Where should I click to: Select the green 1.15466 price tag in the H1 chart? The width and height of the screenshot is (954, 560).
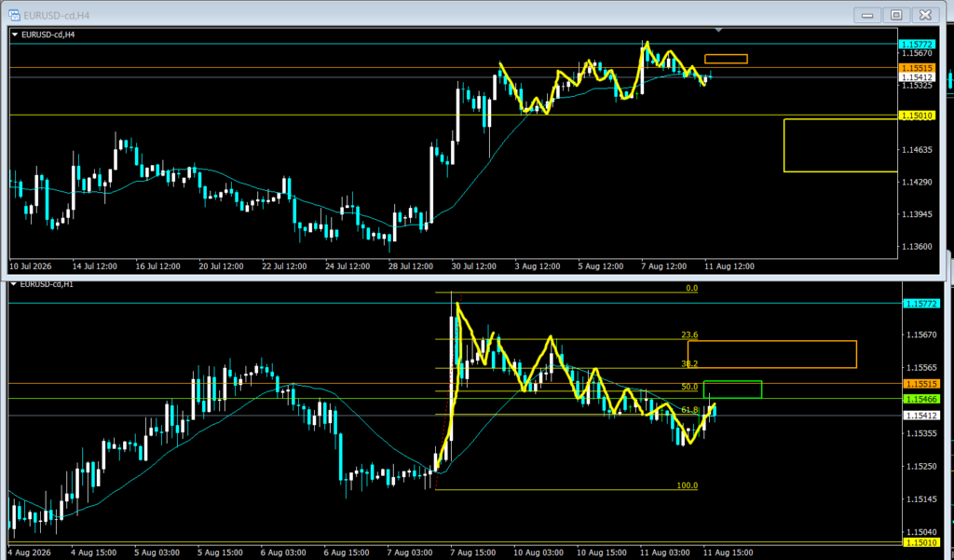point(921,399)
